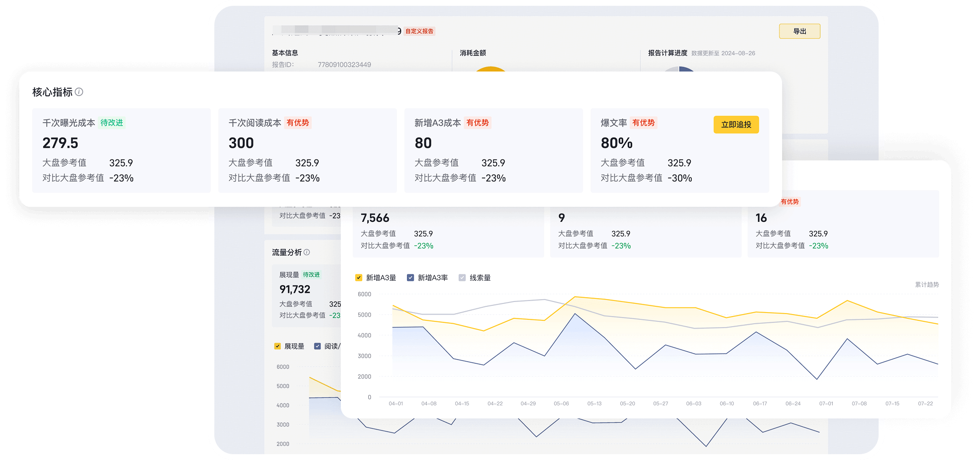Click the 80 metric value

pos(423,143)
